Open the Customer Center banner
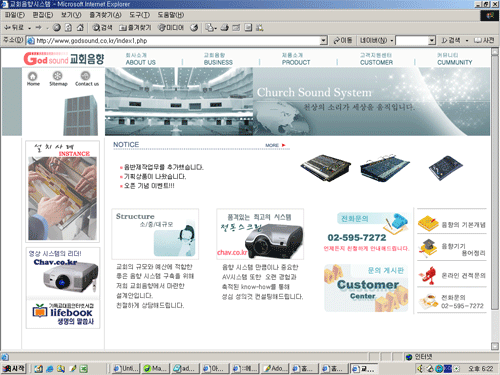Image resolution: width=500 pixels, height=375 pixels. (366, 288)
